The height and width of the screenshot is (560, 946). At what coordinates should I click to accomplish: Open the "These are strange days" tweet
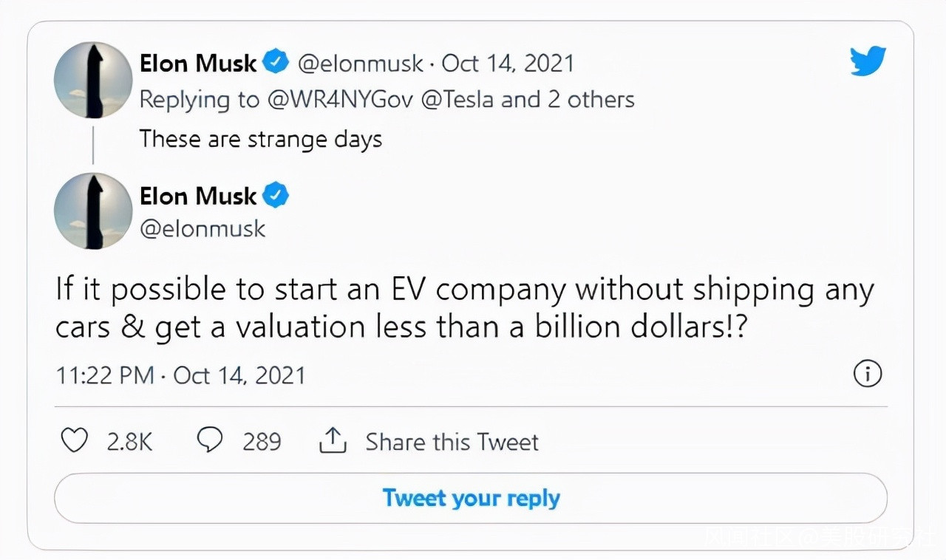pos(260,138)
